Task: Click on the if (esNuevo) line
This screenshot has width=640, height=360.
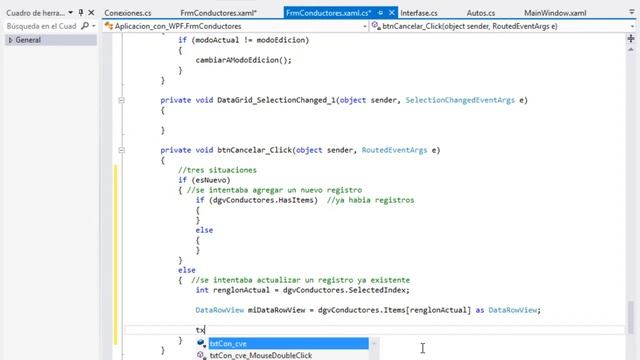Action: [x=204, y=180]
